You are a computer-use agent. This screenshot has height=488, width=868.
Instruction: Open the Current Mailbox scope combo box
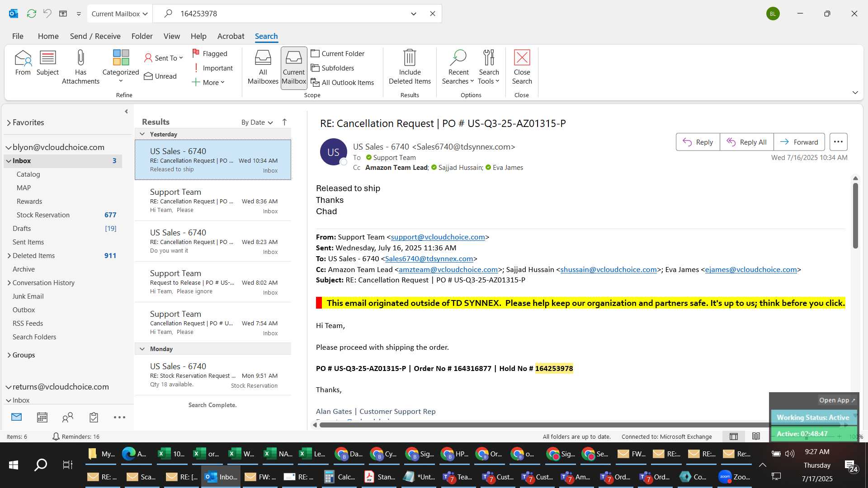119,14
